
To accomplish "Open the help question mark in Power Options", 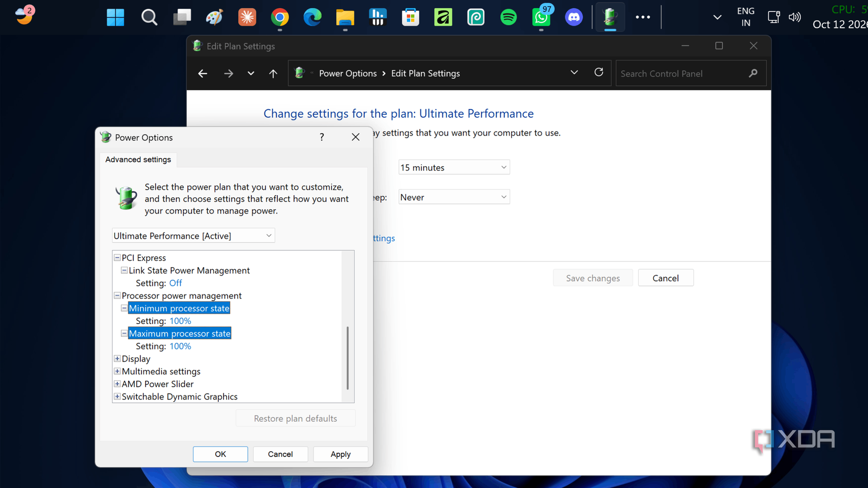I will coord(322,137).
